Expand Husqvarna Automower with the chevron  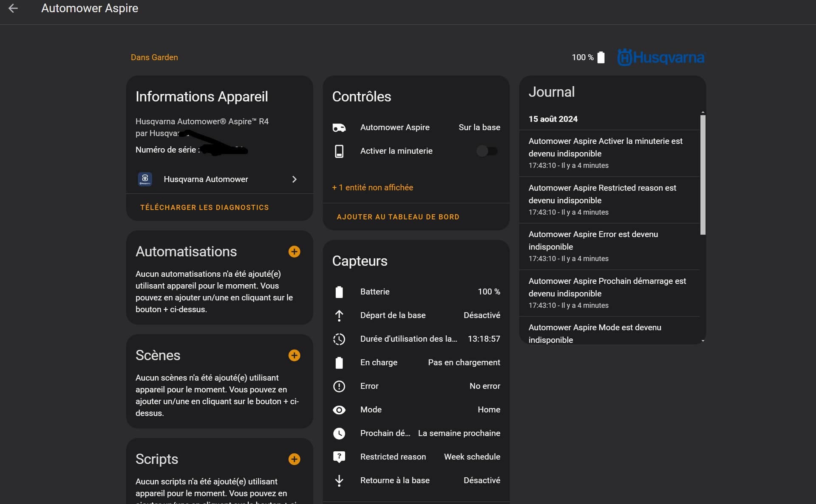pyautogui.click(x=295, y=179)
